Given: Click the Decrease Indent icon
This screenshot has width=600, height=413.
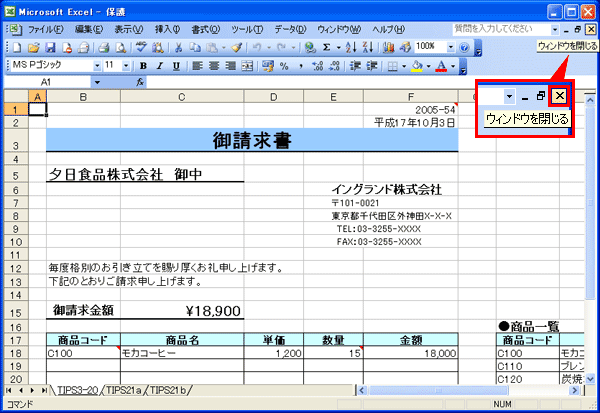Looking at the screenshot, I should pos(355,66).
